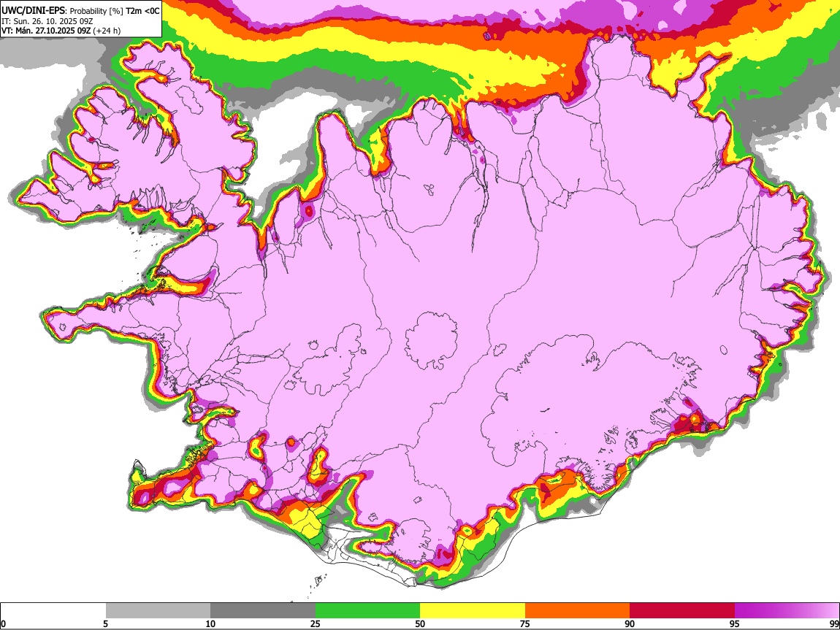Image resolution: width=840 pixels, height=630 pixels.
Task: Click the "UWC/DINI-EPS" title text
Action: [34, 11]
